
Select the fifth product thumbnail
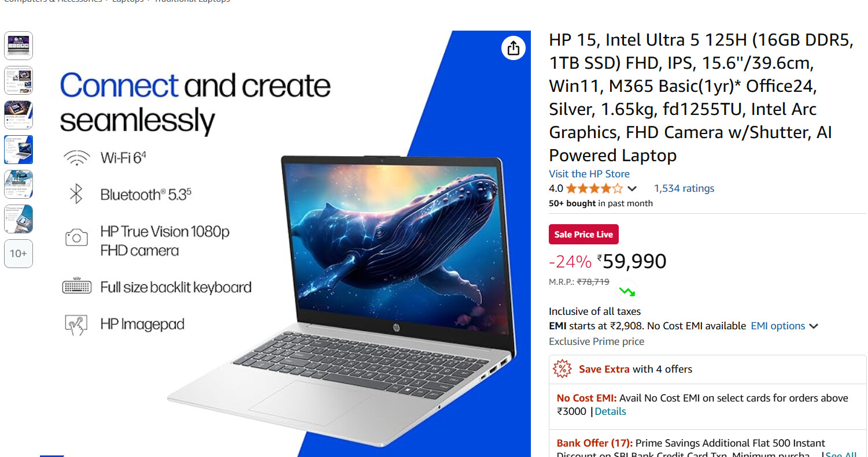pyautogui.click(x=19, y=184)
